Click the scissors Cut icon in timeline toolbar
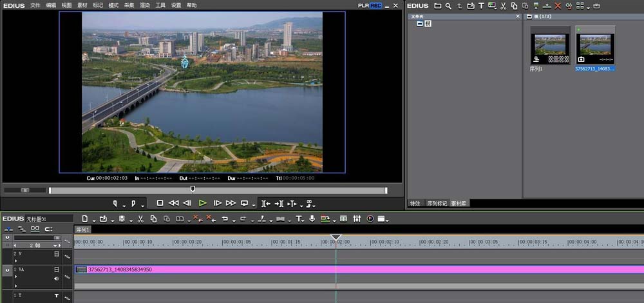Viewport: 644px width, 303px height. 141,219
